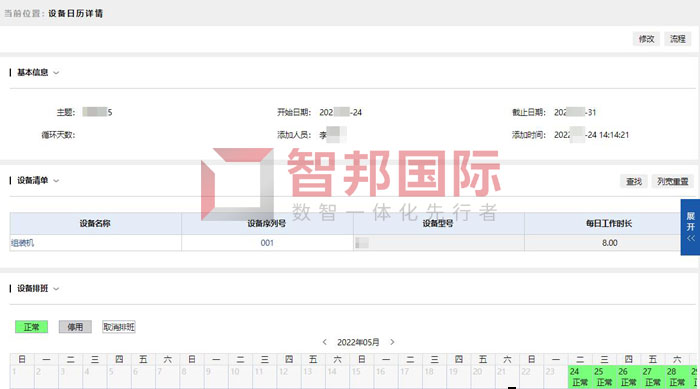Select the gray 停用 status swatch
Image resolution: width=700 pixels, height=389 pixels.
(x=75, y=327)
